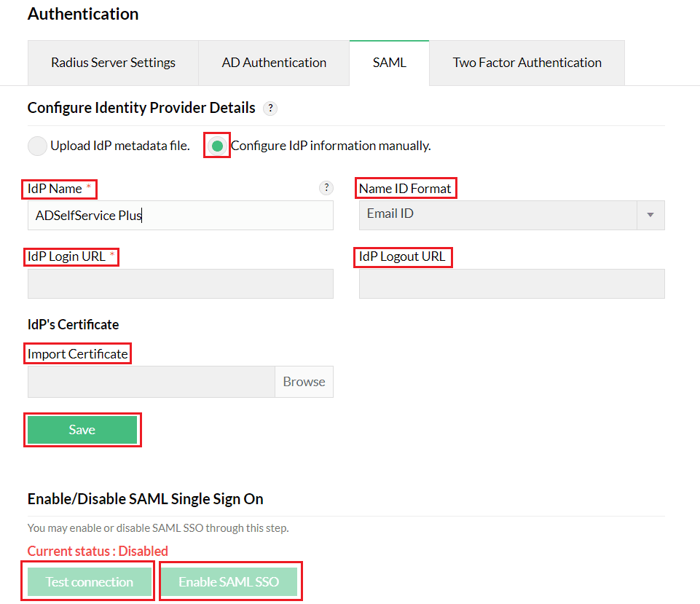The height and width of the screenshot is (604, 700).
Task: Open help for Configure Identity Provider Details
Action: click(x=270, y=108)
